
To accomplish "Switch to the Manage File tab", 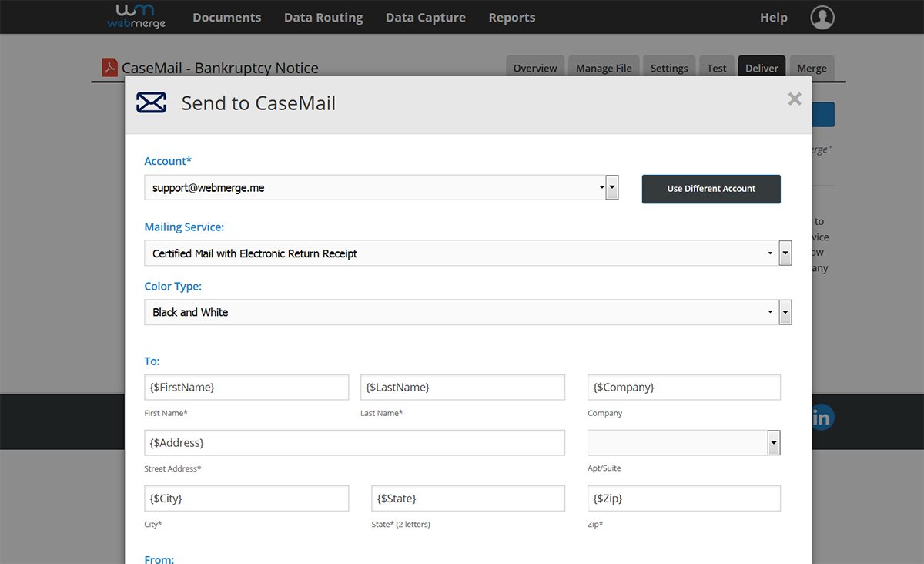I will [604, 68].
